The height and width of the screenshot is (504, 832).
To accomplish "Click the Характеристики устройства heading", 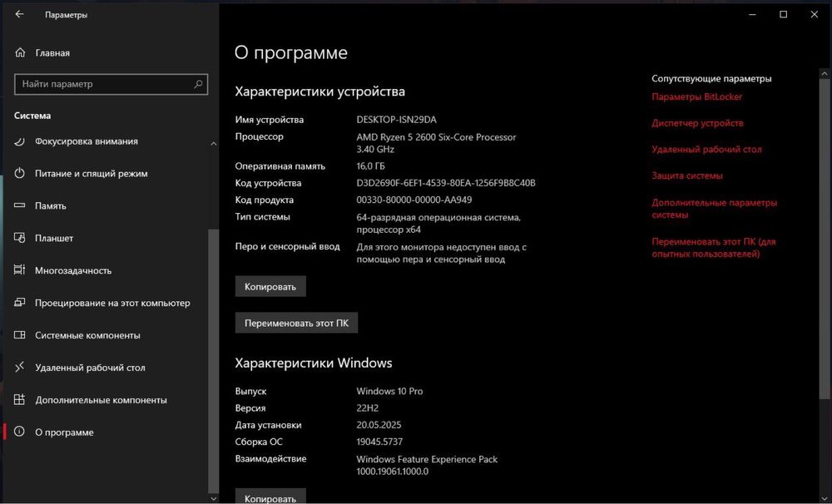I will [x=320, y=91].
